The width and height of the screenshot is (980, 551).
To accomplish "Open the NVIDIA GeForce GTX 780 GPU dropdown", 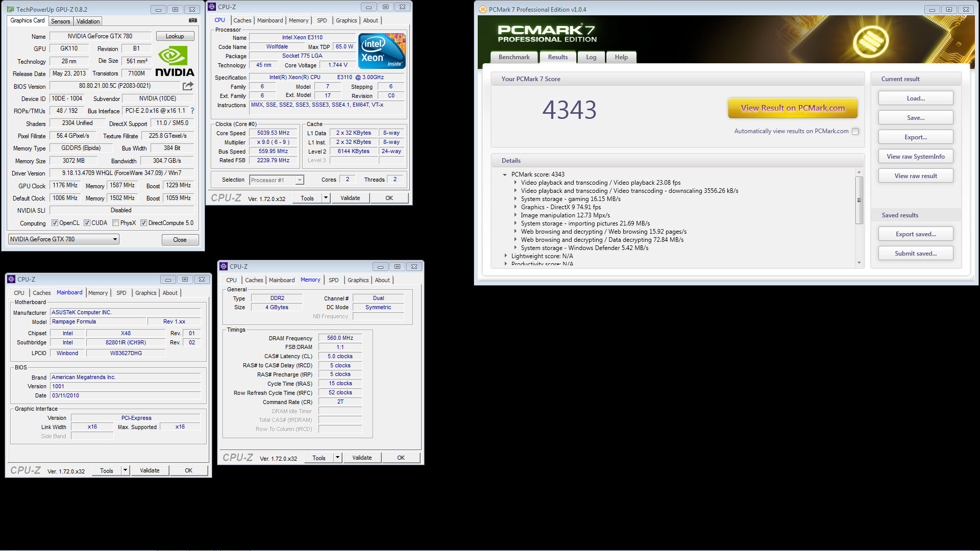I will pos(64,239).
